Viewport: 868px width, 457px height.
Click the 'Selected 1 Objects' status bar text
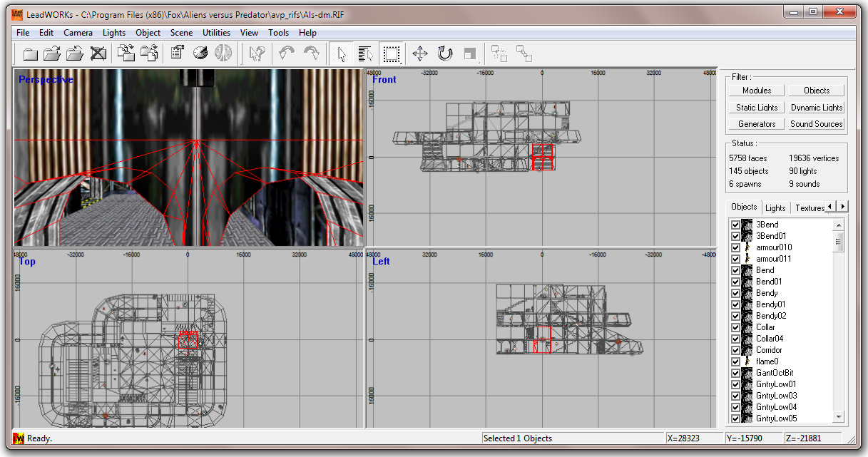518,438
